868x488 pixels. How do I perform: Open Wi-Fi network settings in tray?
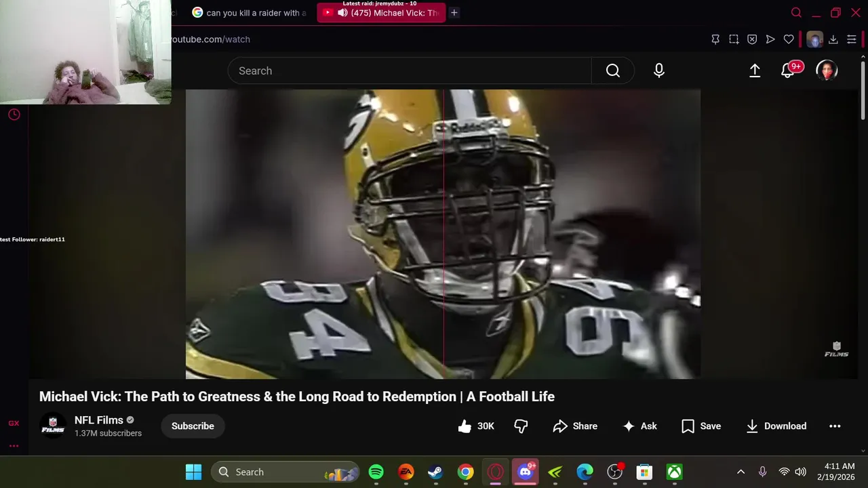(784, 472)
